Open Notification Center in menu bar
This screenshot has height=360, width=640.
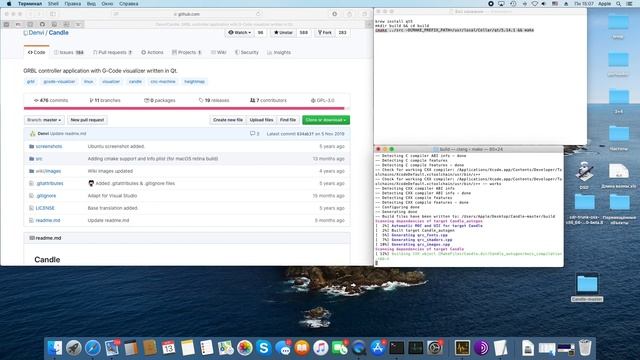tap(629, 4)
